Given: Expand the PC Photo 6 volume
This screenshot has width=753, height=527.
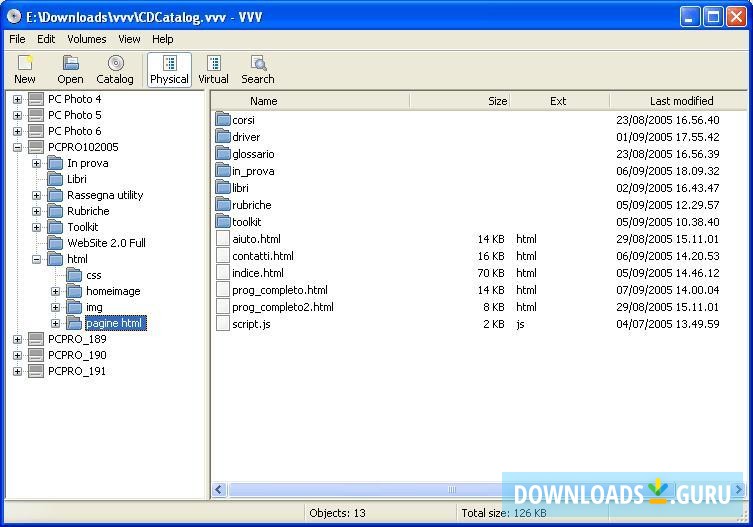Looking at the screenshot, I should point(17,131).
